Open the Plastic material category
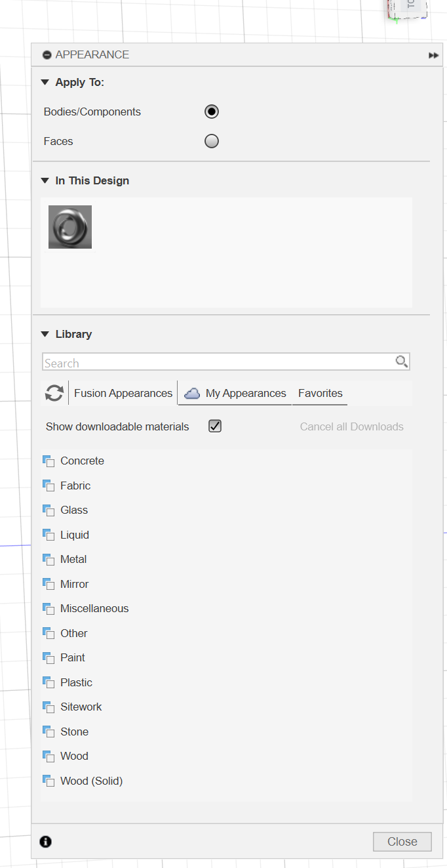The width and height of the screenshot is (447, 868). tap(76, 682)
